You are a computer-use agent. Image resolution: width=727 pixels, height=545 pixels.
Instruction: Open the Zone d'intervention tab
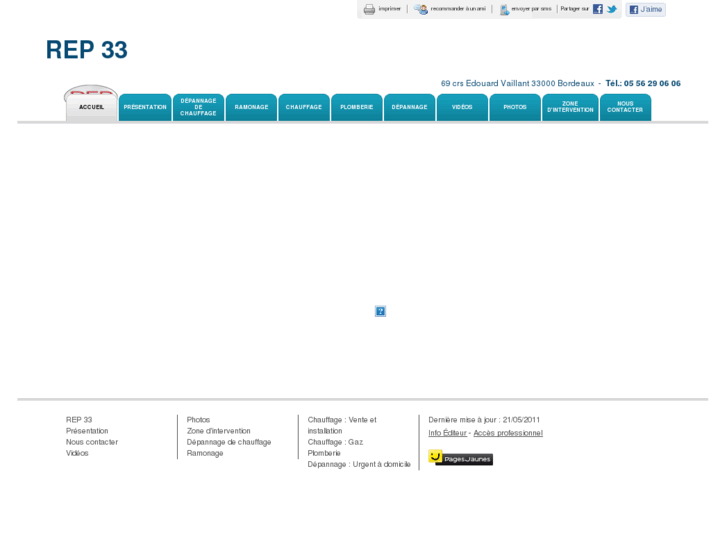570,107
